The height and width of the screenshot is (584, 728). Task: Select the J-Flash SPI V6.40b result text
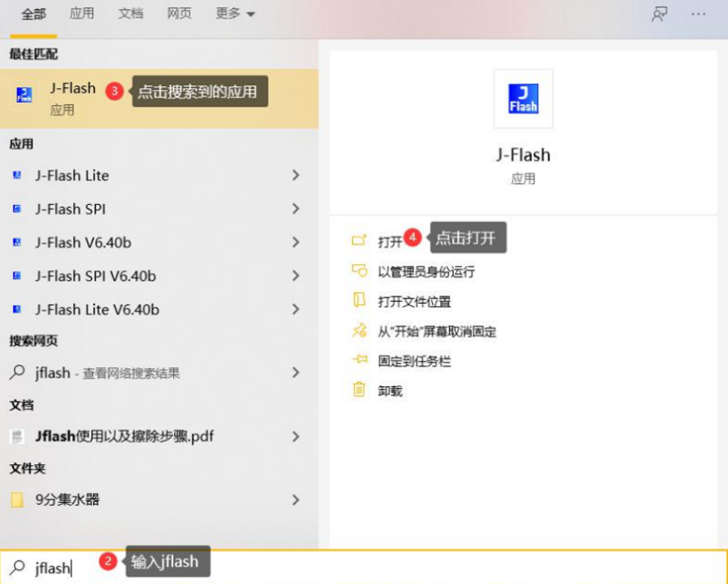pyautogui.click(x=96, y=276)
